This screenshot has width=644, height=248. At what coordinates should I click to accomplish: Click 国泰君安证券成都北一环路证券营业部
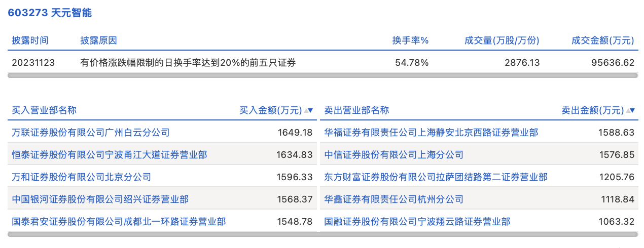119,221
